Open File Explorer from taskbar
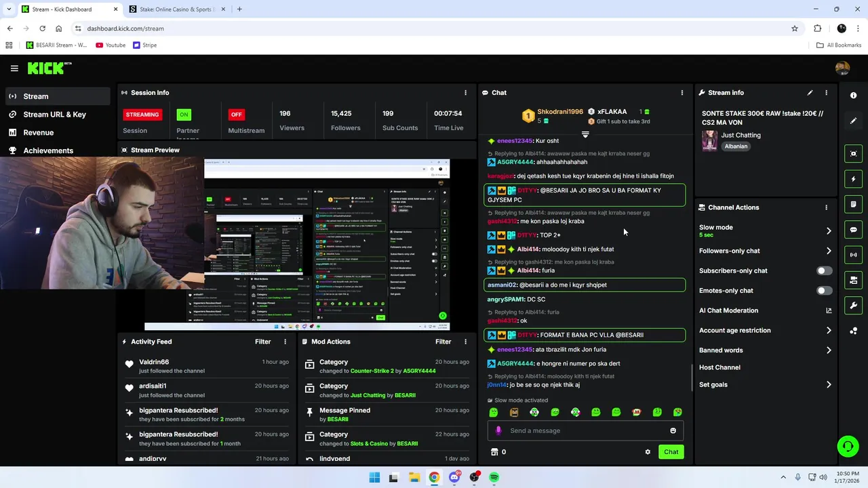The height and width of the screenshot is (488, 868). click(414, 477)
